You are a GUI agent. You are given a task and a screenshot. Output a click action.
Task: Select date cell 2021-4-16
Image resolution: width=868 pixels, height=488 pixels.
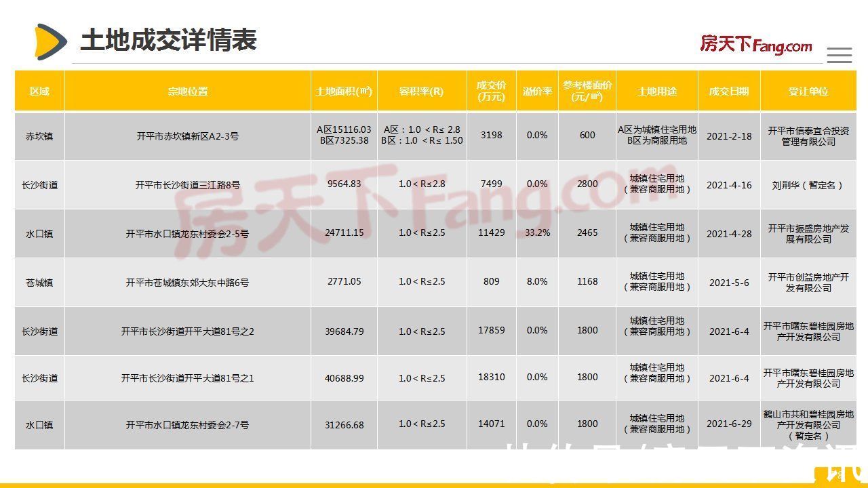point(729,184)
